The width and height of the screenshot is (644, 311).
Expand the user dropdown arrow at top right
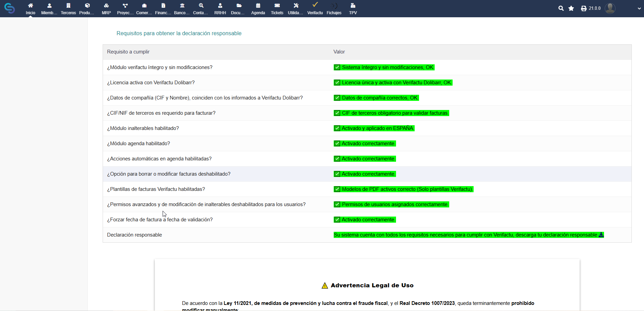coord(639,8)
